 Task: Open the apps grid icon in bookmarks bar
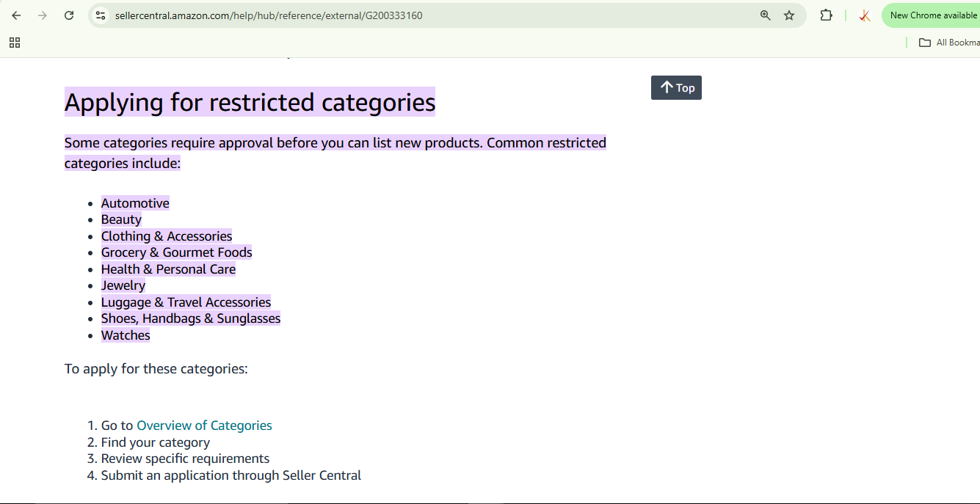(x=15, y=43)
